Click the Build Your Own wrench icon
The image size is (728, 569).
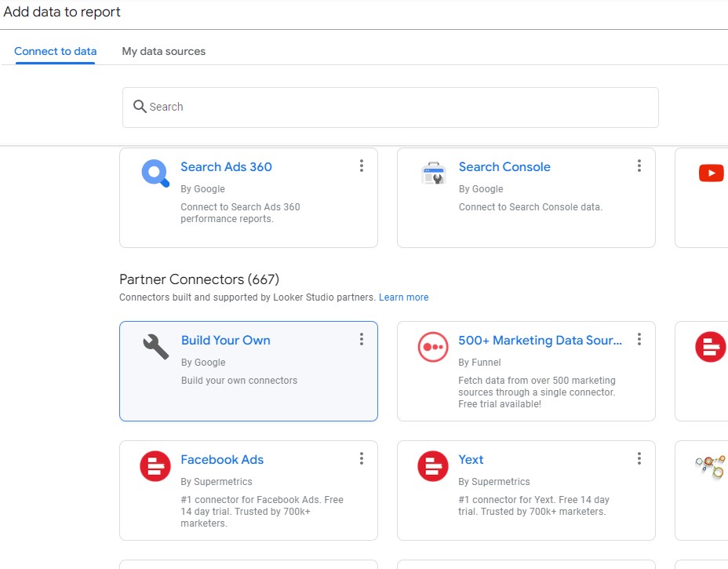click(155, 347)
